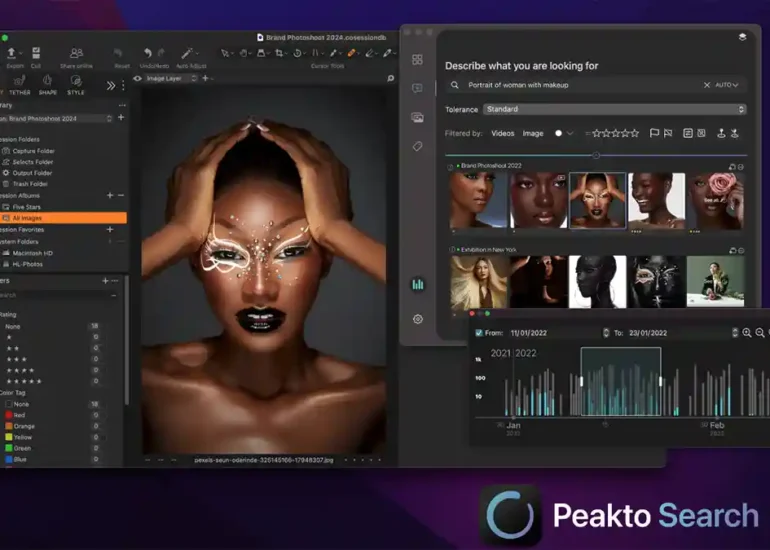770x550 pixels.
Task: Open the Brand Photoshoot 2024 session dropdown
Action: click(x=56, y=118)
